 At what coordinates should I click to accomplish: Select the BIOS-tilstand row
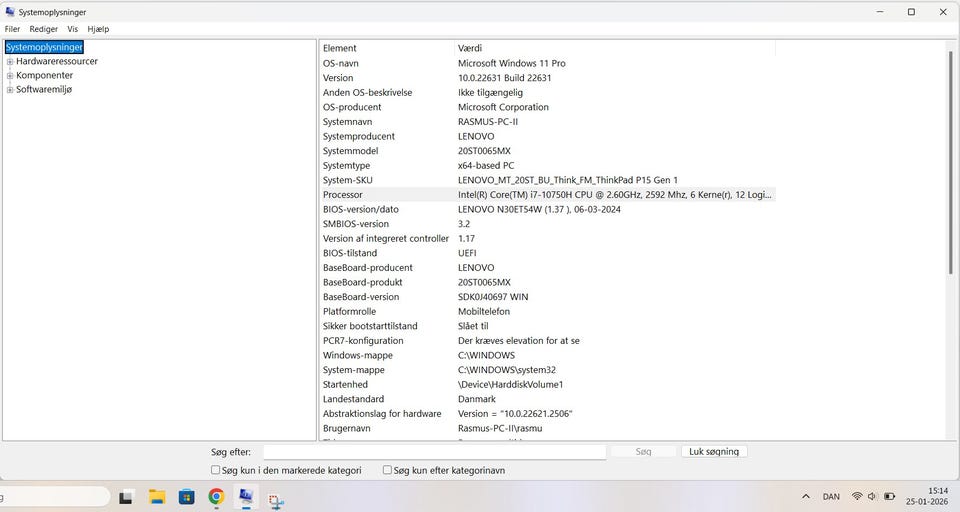[x=547, y=253]
